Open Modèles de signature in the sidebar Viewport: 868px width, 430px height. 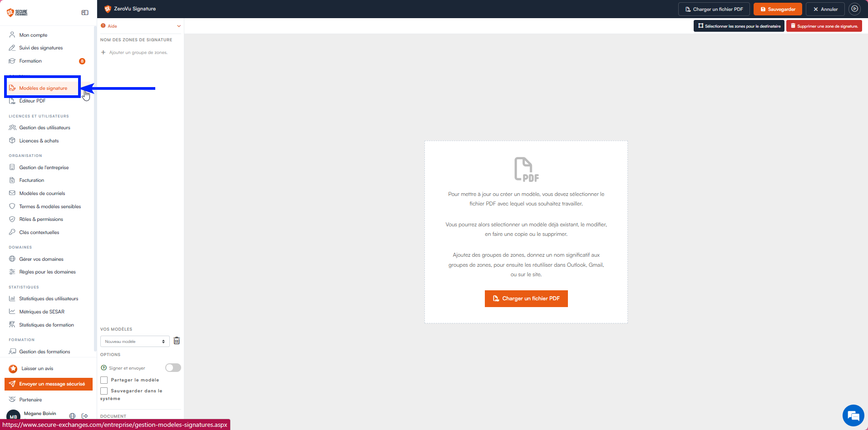pyautogui.click(x=43, y=88)
